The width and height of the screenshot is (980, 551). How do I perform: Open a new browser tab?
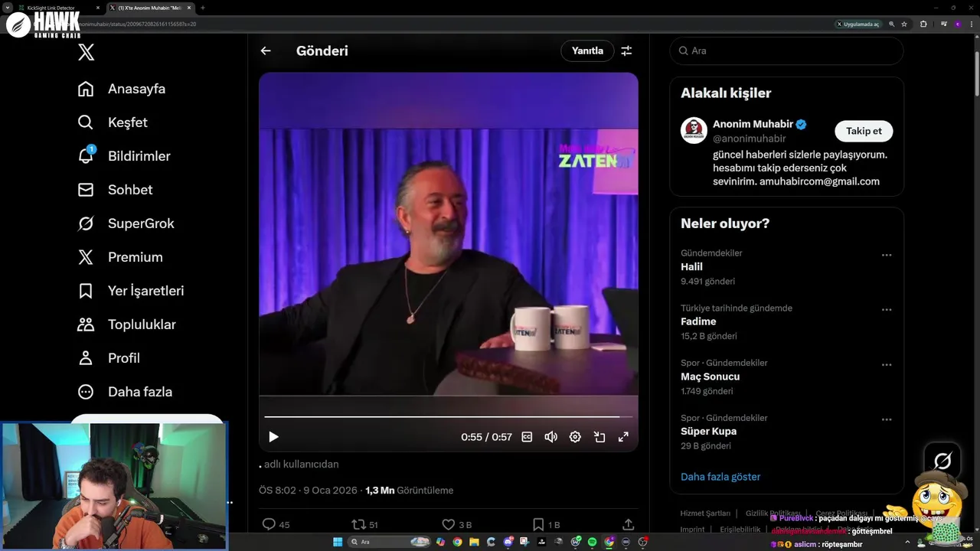202,8
